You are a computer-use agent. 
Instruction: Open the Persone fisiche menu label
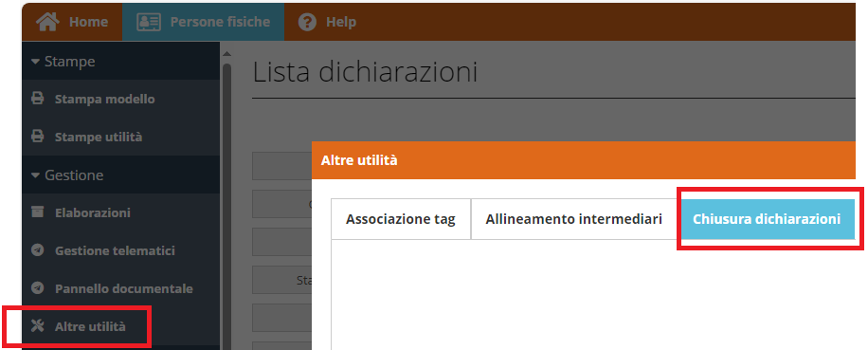pos(221,22)
